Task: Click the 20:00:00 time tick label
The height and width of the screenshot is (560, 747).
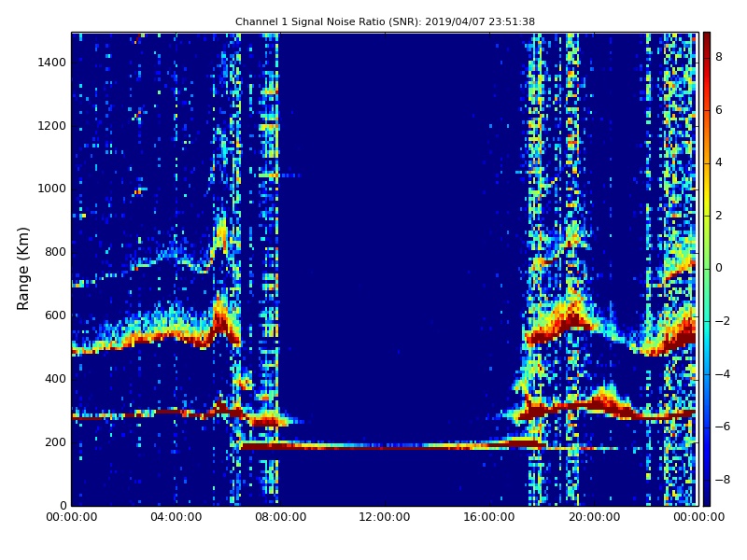Action: pos(594,517)
